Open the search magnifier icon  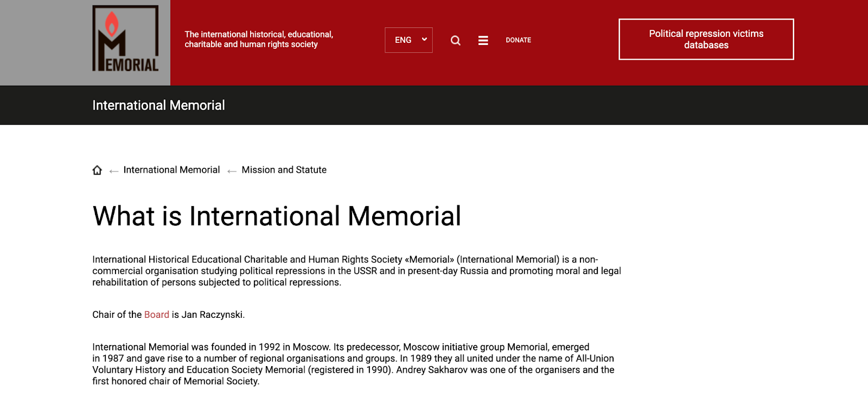(456, 40)
